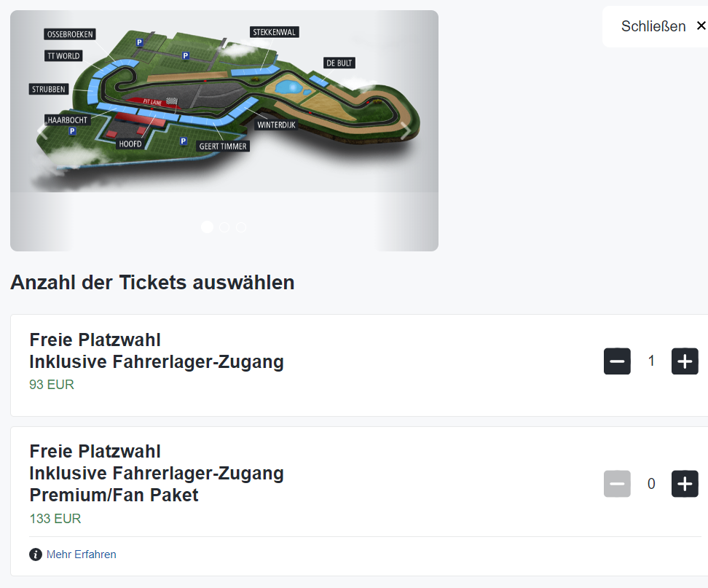Click the OSSEBROEKEN label on circuit map
This screenshot has width=708, height=588.
[71, 34]
